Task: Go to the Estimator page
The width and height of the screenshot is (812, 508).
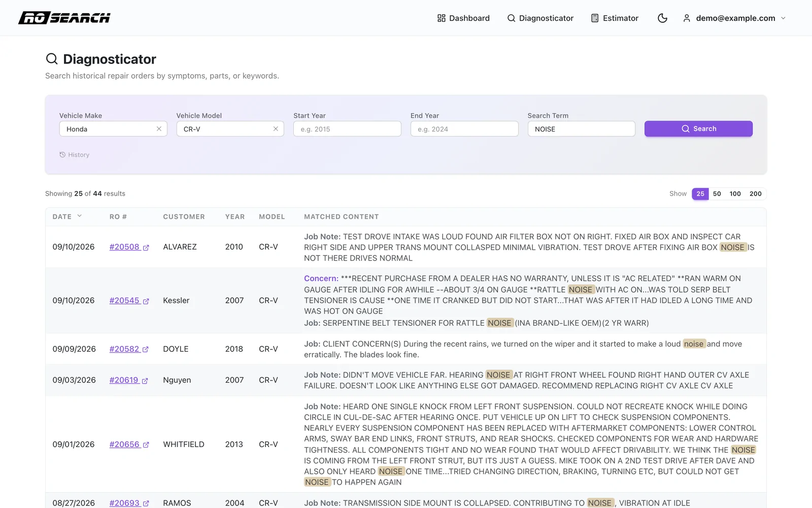Action: [x=615, y=18]
